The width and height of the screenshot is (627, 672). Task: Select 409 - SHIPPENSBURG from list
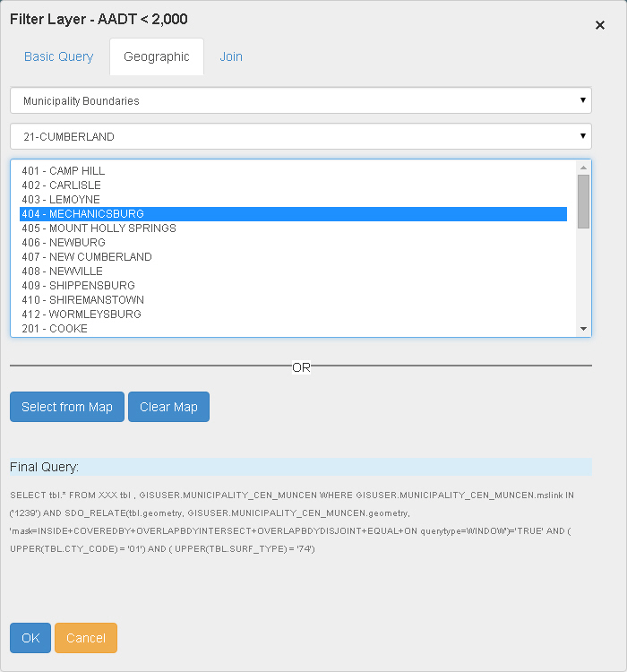point(79,286)
